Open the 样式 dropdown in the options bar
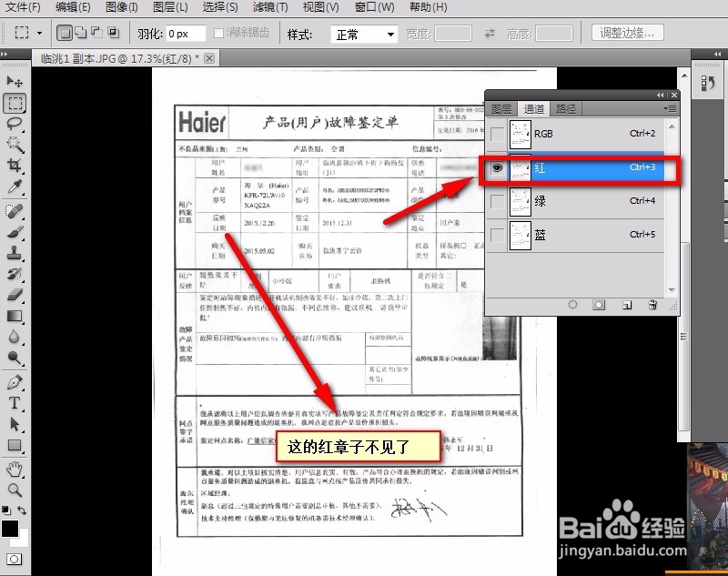 coord(362,33)
